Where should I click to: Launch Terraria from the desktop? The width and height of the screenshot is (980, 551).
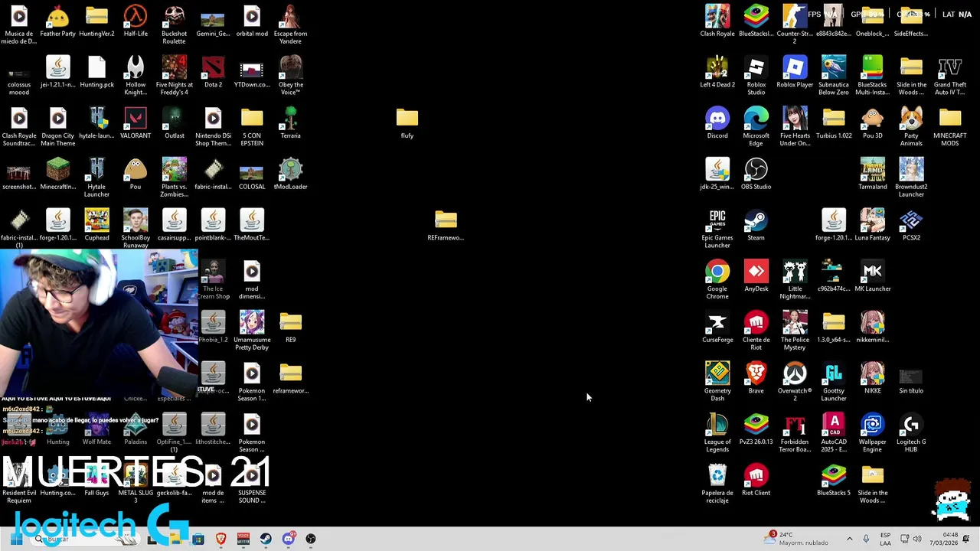point(290,123)
